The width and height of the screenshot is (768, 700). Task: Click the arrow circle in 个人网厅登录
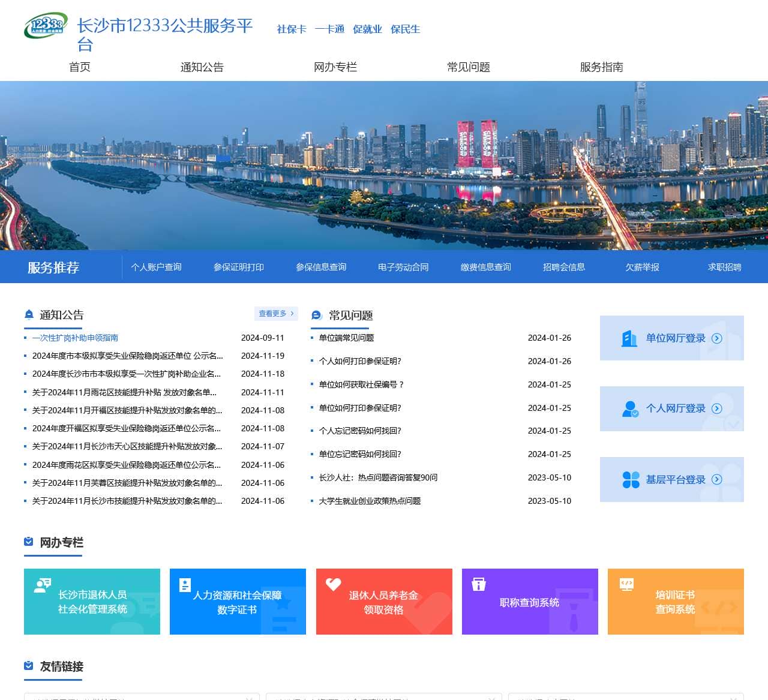716,408
